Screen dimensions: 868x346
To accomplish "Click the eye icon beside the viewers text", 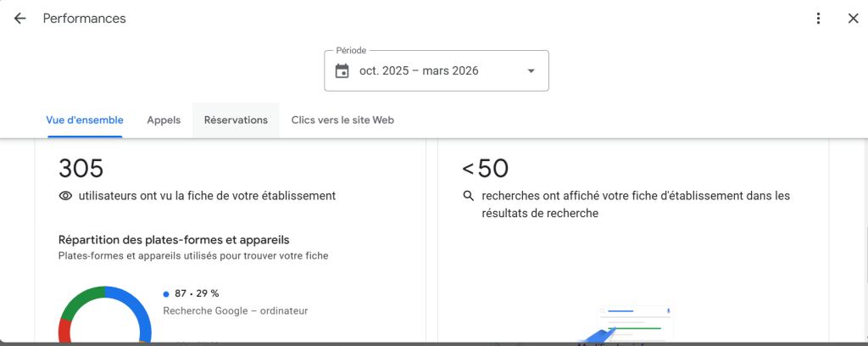I will pyautogui.click(x=65, y=196).
